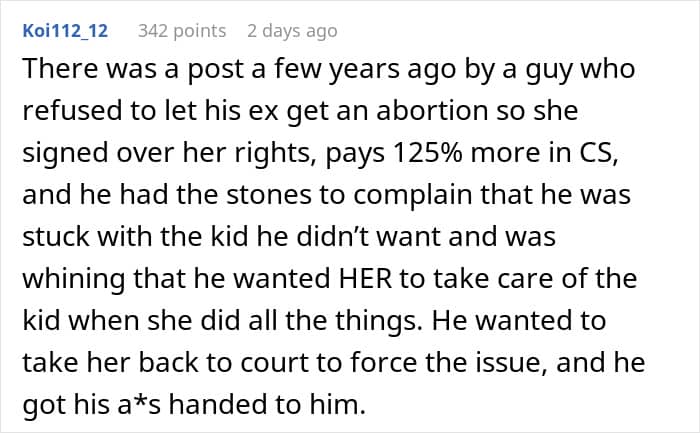Click the word "whining" in the comment

tap(68, 277)
